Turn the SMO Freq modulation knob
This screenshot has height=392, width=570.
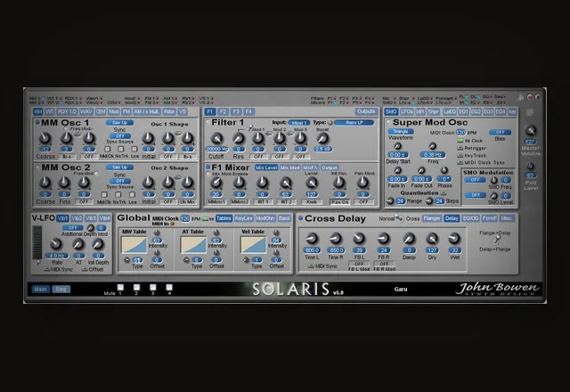point(493,180)
